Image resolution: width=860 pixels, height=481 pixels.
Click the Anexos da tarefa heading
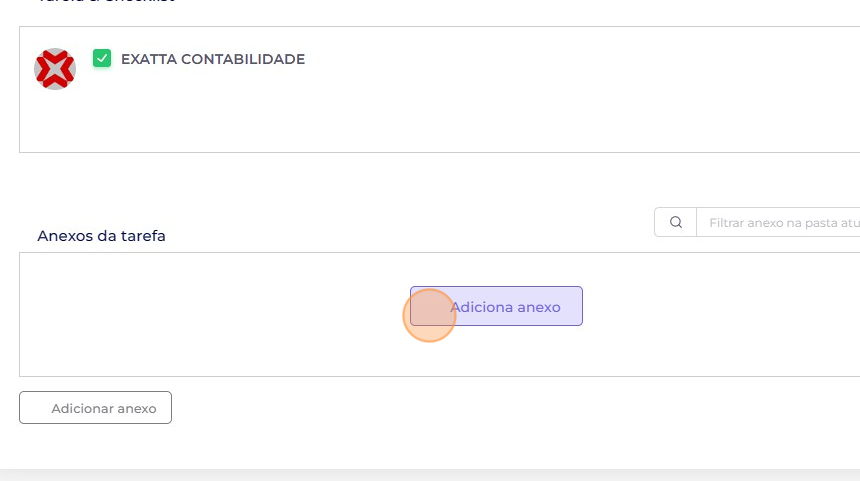[x=101, y=236]
